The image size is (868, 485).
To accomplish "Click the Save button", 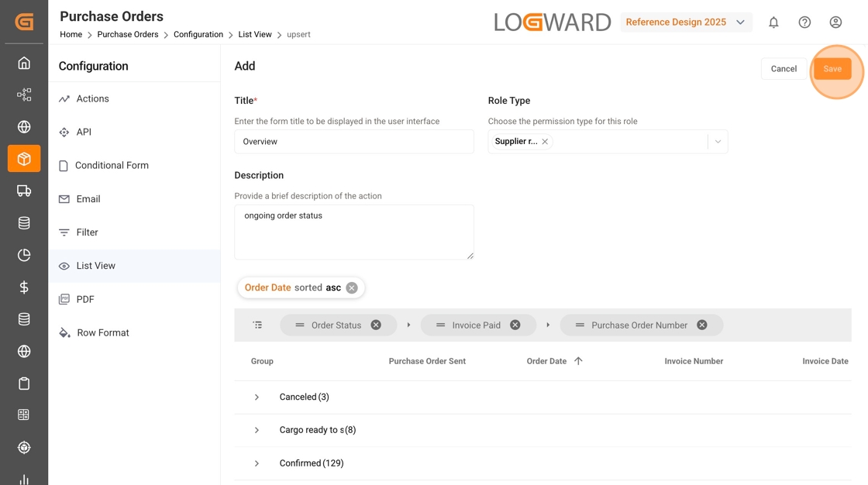I will [832, 69].
